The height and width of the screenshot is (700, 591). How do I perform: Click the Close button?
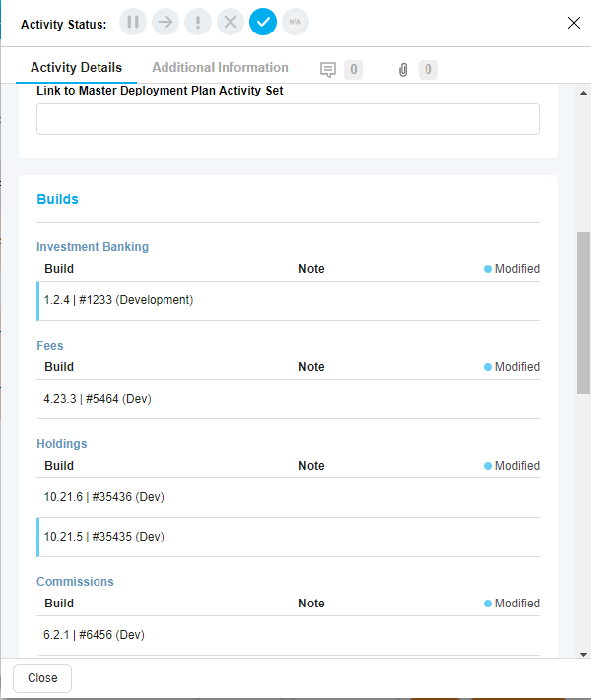point(42,678)
